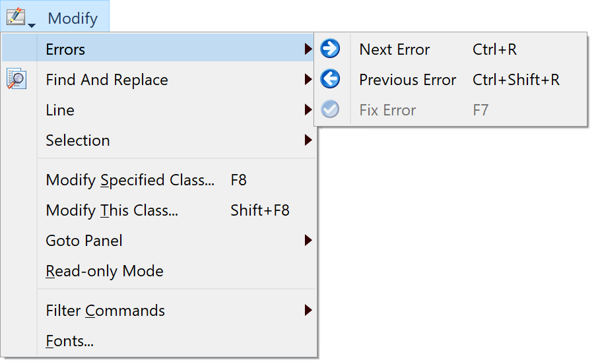The height and width of the screenshot is (364, 594).
Task: Click the blue Previous Error arrow icon
Action: (330, 78)
